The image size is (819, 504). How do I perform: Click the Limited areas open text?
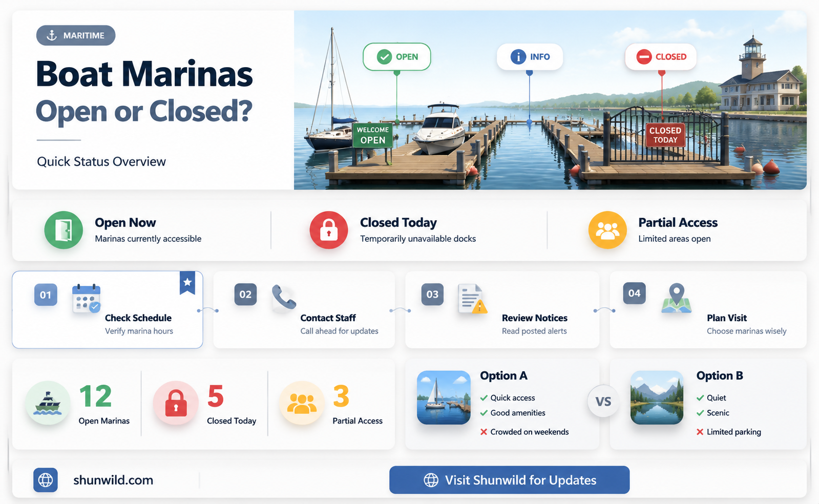(x=675, y=239)
